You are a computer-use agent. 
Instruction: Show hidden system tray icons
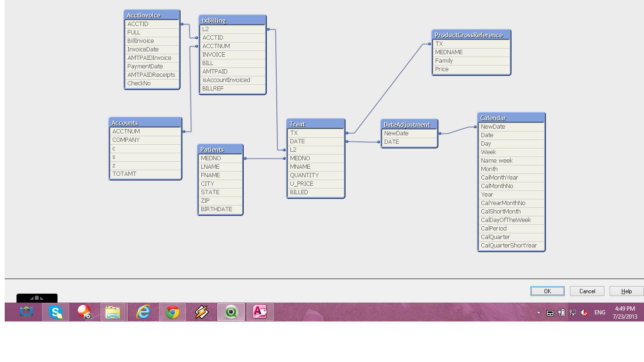(539, 313)
